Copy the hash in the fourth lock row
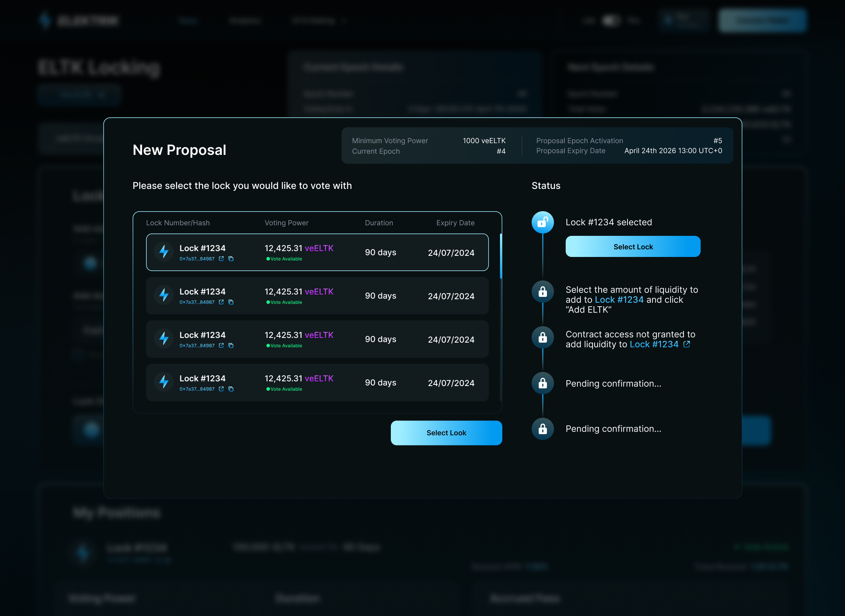The height and width of the screenshot is (616, 845). [231, 389]
